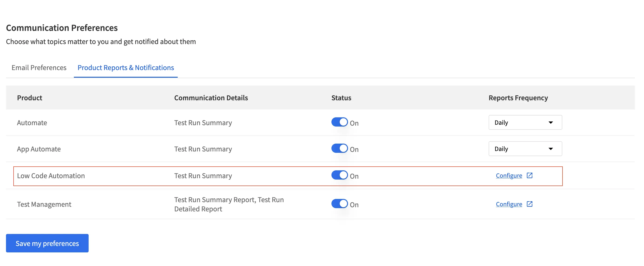Screen dimensions: 644x266
Task: Open Automate reports frequency Daily dropdown
Action: click(x=525, y=122)
